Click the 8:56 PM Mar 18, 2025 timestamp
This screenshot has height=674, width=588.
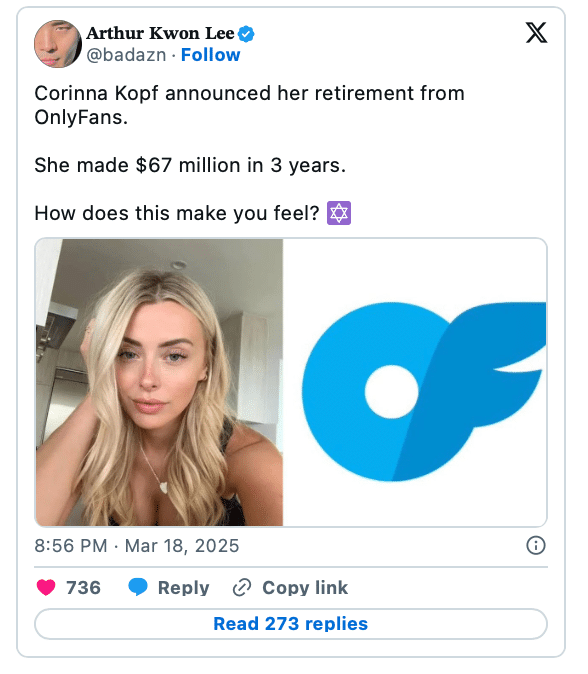coord(137,546)
